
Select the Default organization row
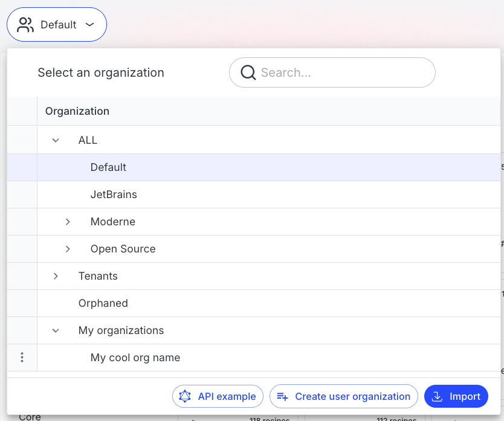tap(109, 167)
